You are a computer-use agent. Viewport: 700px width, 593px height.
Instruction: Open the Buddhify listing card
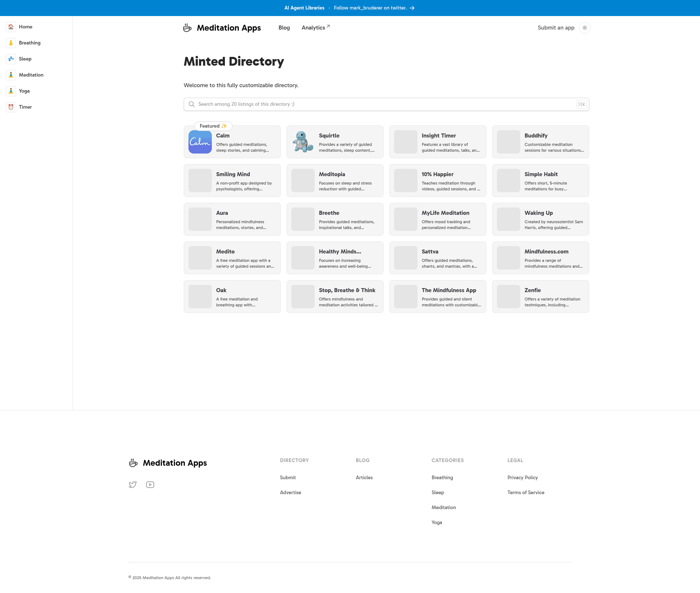541,142
